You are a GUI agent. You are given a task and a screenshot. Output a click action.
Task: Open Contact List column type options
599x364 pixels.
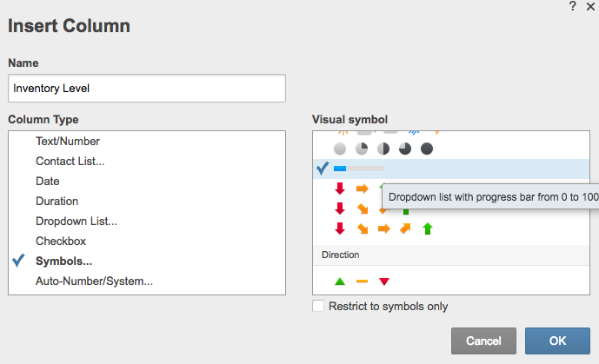click(x=70, y=161)
